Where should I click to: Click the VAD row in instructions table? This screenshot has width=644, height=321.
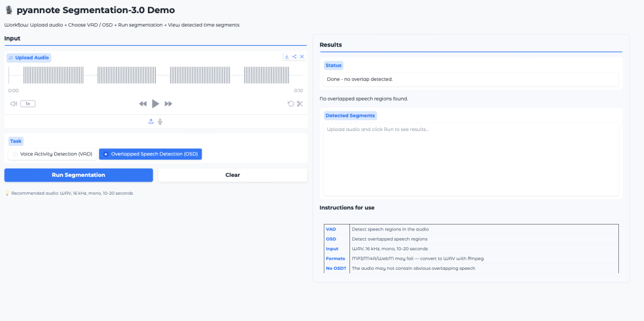click(471, 229)
